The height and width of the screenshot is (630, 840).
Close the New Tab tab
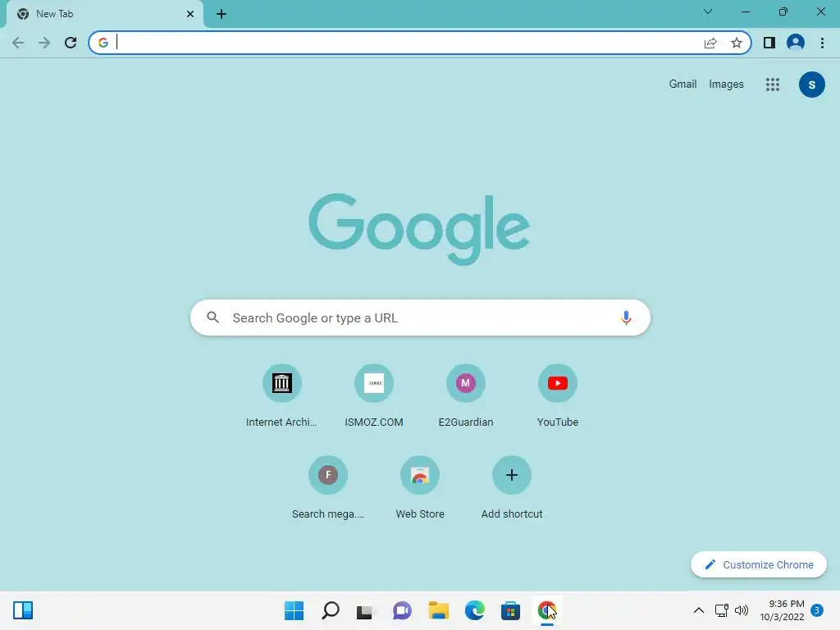click(x=190, y=14)
